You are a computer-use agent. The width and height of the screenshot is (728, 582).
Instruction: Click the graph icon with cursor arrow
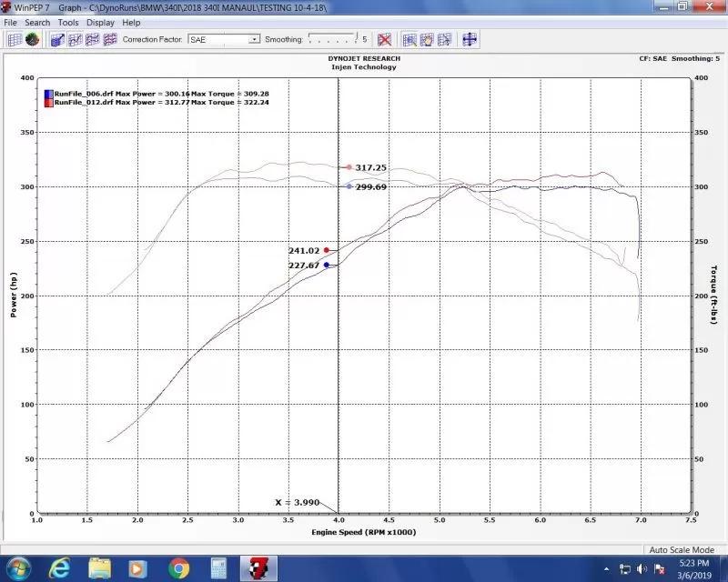pos(444,39)
